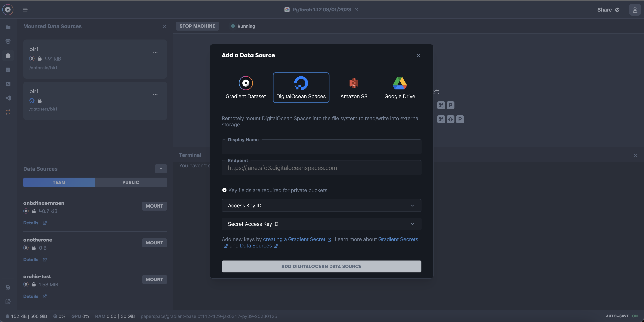This screenshot has width=644, height=322.
Task: Click the user profile avatar
Action: pyautogui.click(x=635, y=10)
